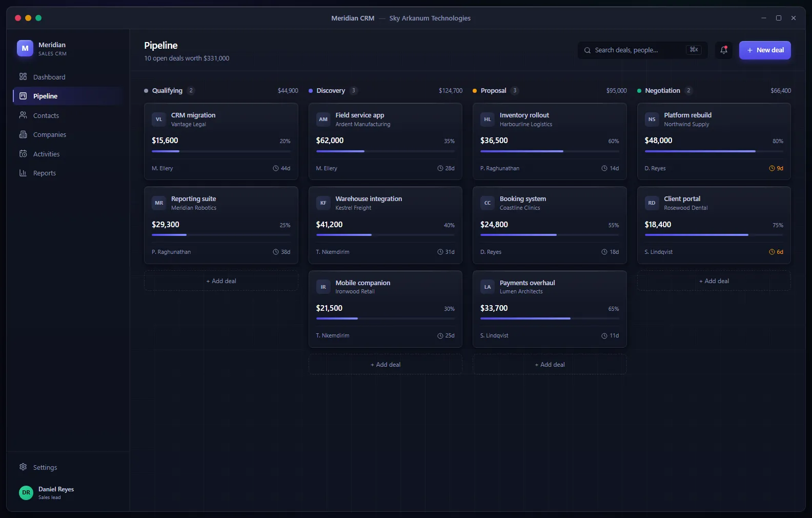
Task: Click the Activities calendar icon
Action: point(23,154)
